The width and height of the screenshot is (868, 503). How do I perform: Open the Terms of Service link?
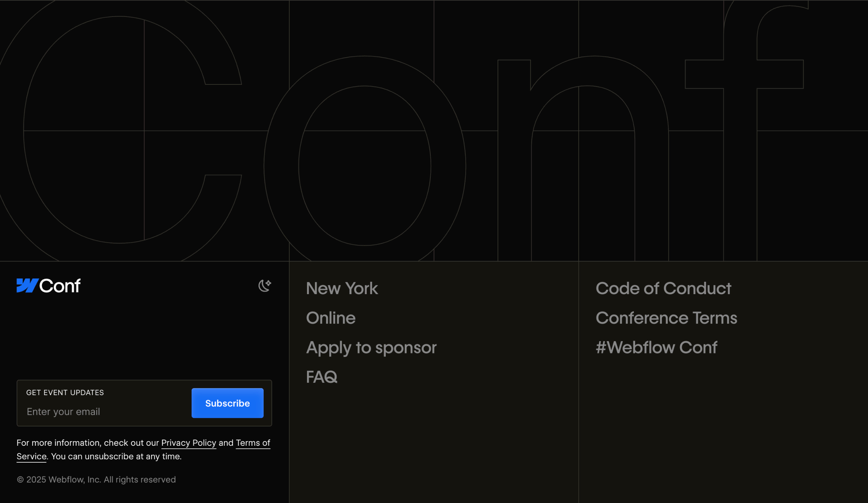[253, 443]
